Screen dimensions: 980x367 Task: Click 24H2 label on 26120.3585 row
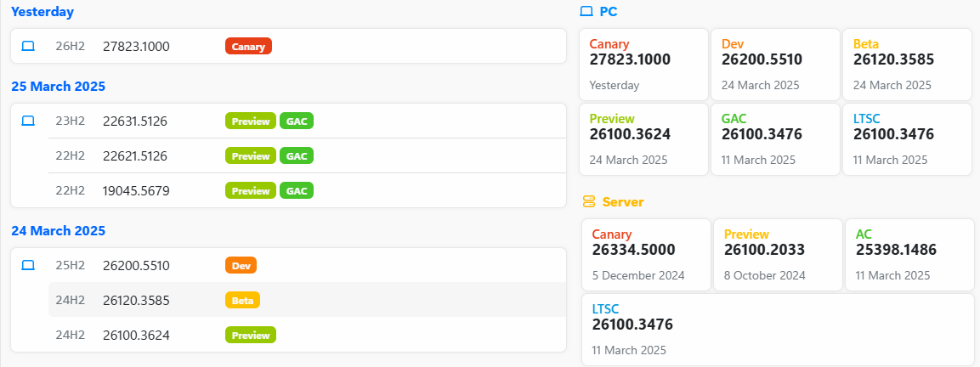point(70,300)
